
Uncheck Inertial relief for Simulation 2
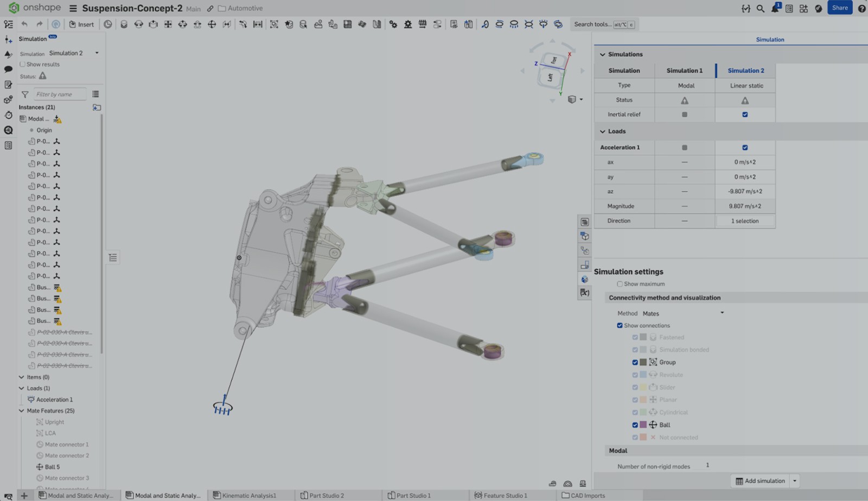click(x=745, y=115)
